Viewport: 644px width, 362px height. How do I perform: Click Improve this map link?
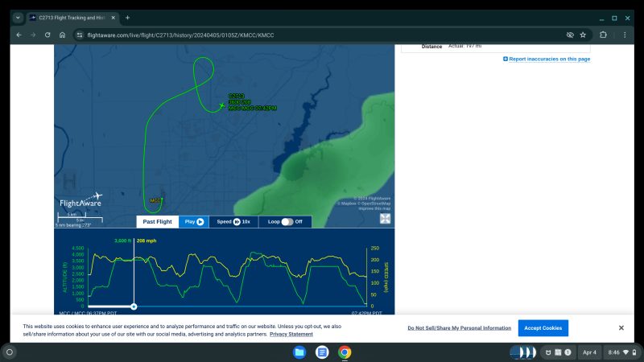374,208
